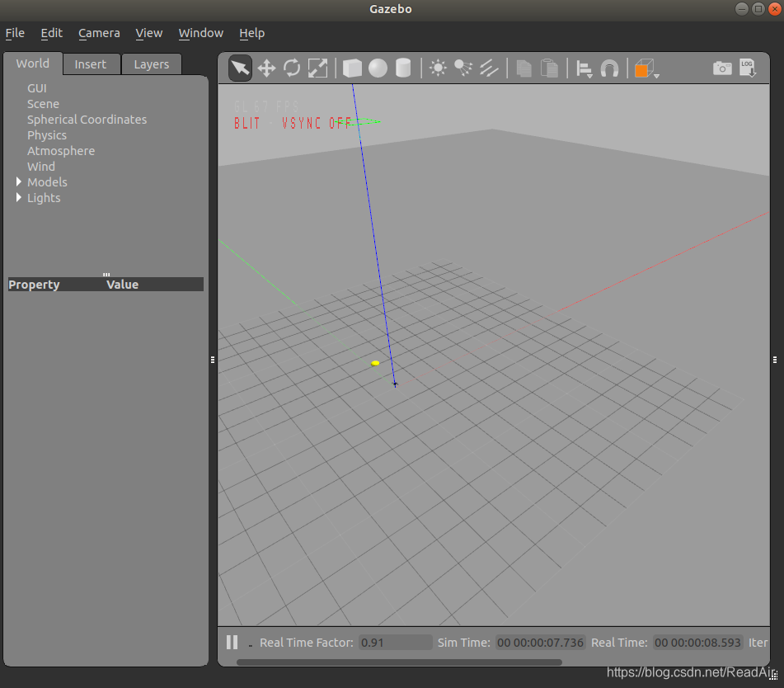Viewport: 784px width, 688px height.
Task: Insert a sphere shape
Action: pos(378,68)
